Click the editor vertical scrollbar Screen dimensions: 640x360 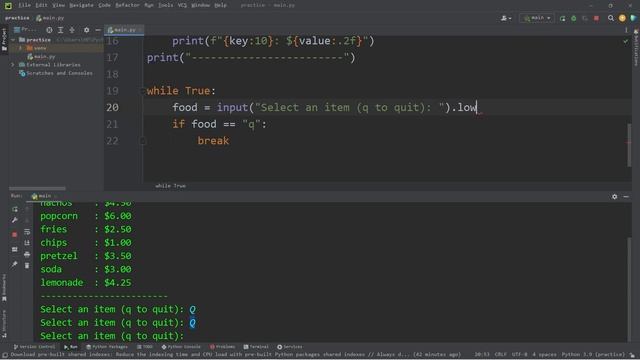629,144
